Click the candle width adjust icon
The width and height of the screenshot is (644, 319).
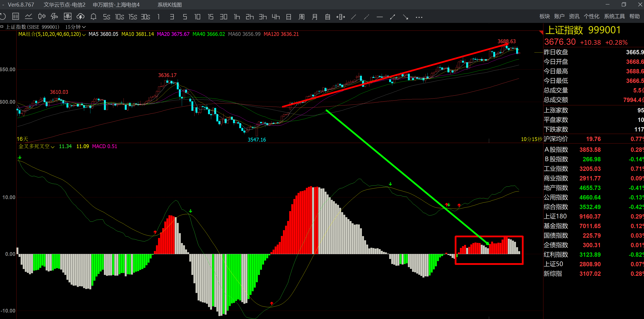click(341, 17)
